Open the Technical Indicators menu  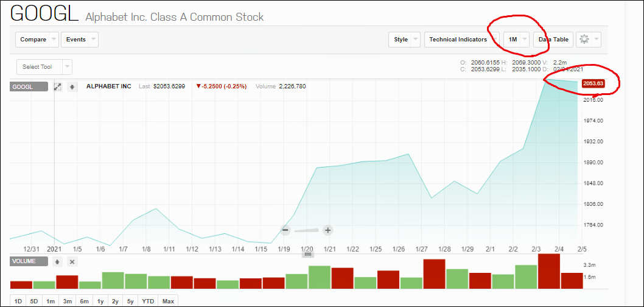(462, 40)
